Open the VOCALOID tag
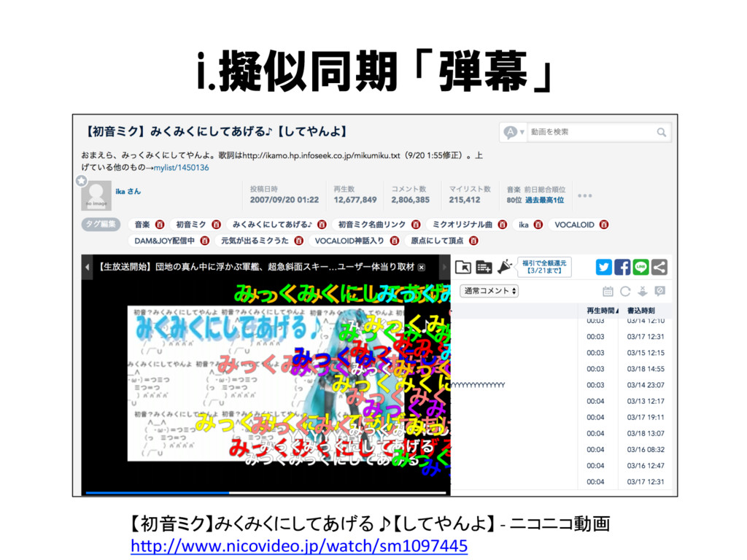747x560 pixels. point(574,225)
